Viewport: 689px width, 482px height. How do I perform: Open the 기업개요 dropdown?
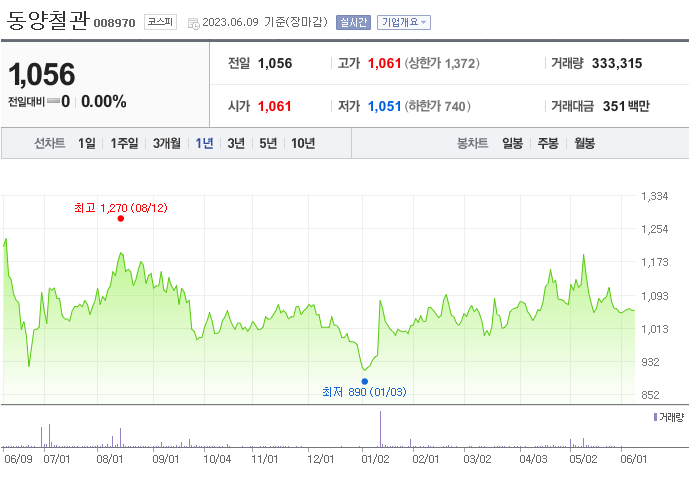click(x=403, y=22)
